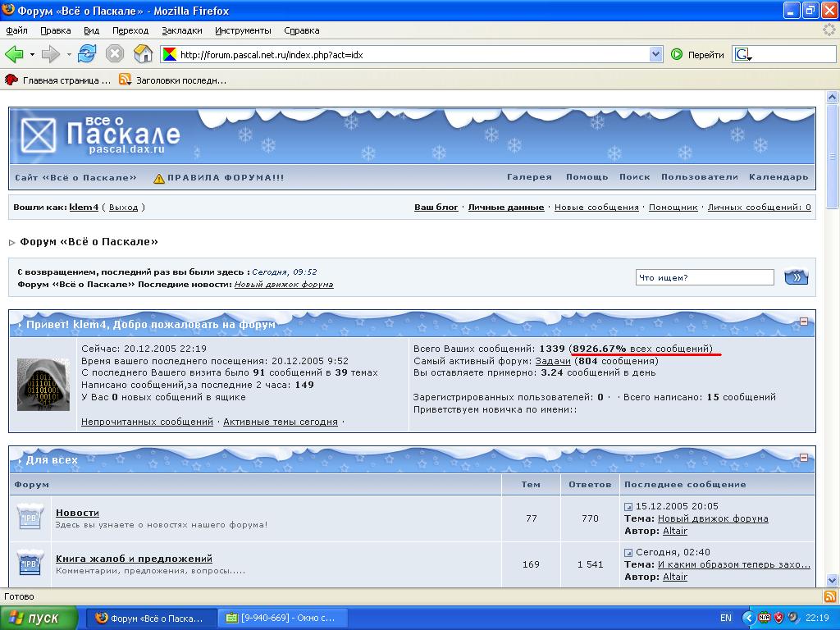
Task: Collapse the Для всех category
Action: 804,457
